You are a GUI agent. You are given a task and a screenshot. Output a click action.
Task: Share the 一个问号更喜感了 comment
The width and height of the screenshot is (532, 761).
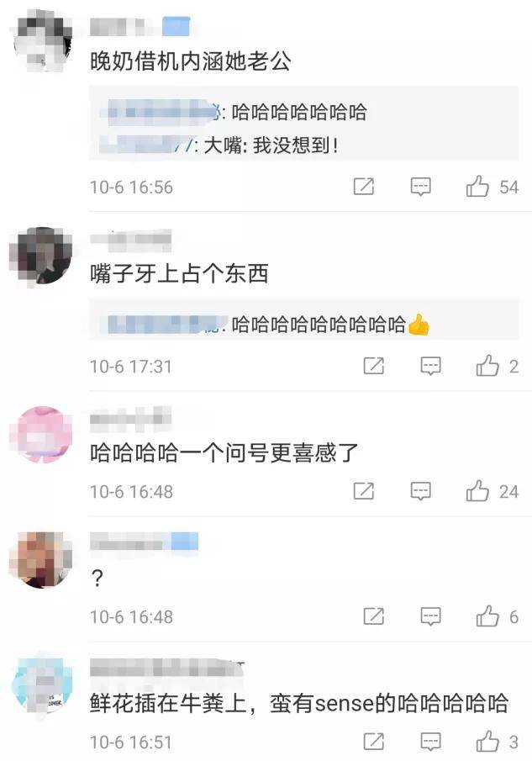364,491
